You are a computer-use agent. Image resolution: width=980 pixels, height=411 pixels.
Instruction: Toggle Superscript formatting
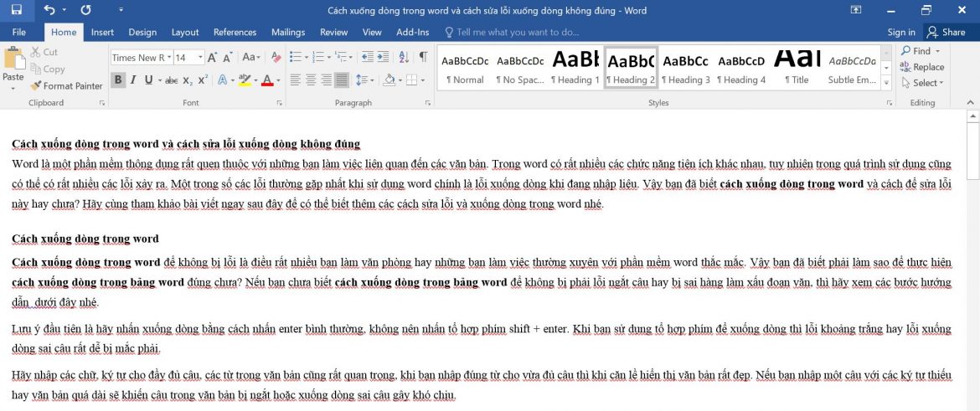[203, 80]
